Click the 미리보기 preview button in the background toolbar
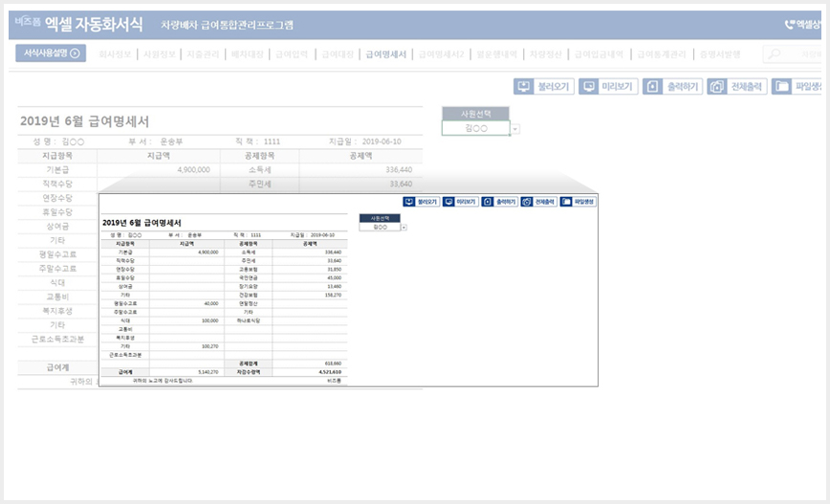 (x=608, y=86)
